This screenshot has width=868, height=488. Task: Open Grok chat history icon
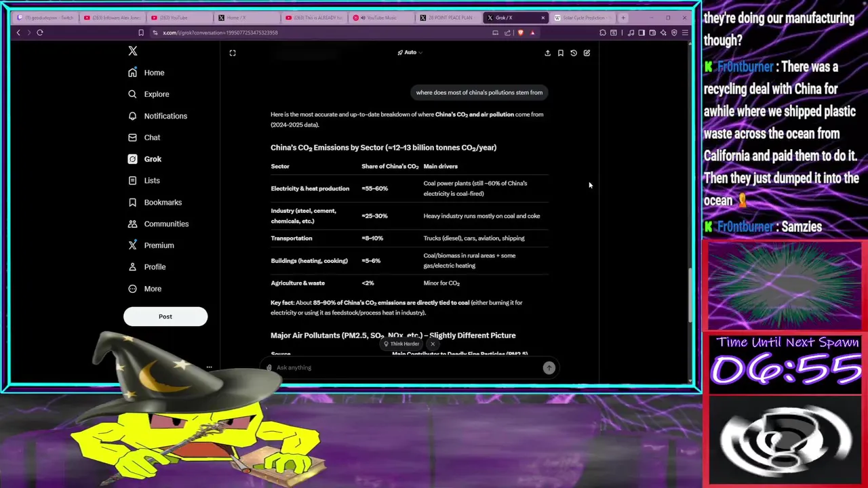(x=574, y=53)
